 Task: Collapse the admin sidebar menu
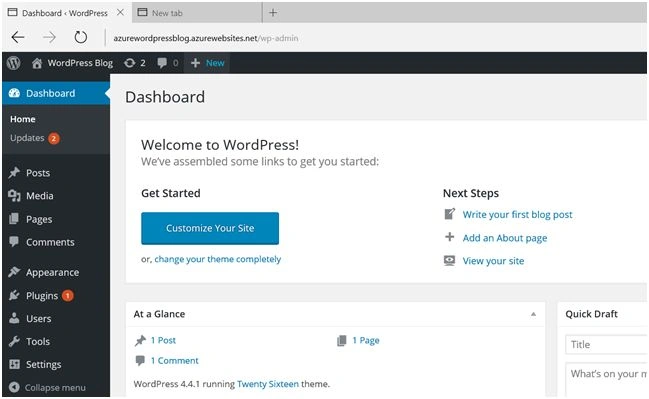pos(47,387)
